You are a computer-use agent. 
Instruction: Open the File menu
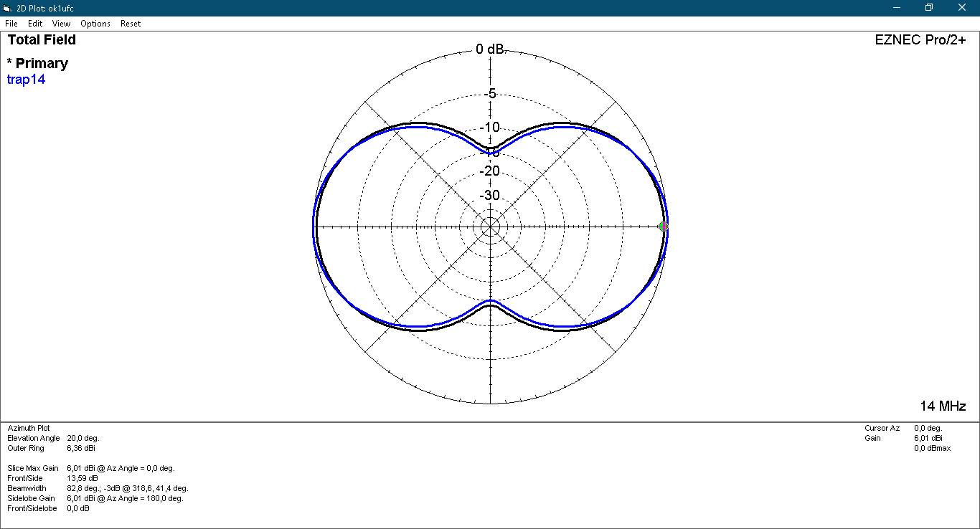coord(11,24)
